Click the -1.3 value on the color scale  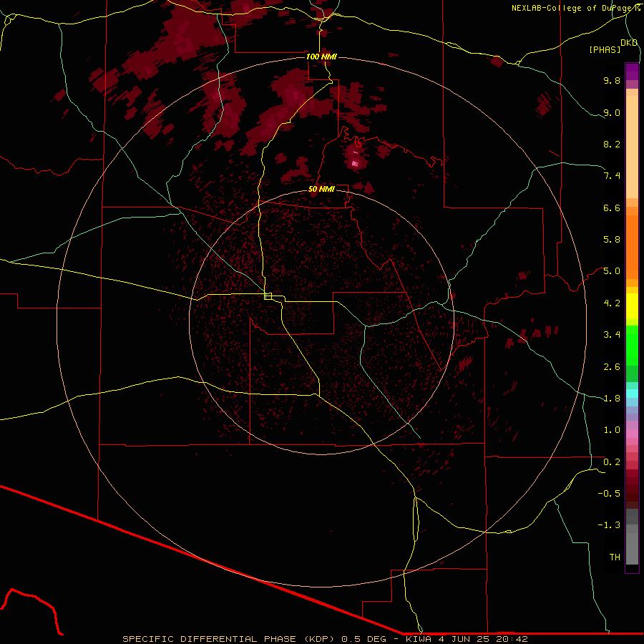pos(609,525)
